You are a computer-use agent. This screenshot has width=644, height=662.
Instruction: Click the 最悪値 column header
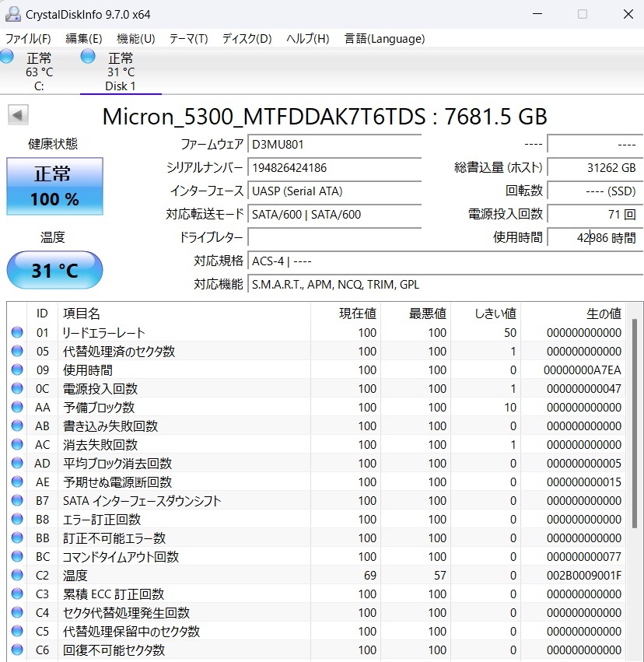pos(415,313)
